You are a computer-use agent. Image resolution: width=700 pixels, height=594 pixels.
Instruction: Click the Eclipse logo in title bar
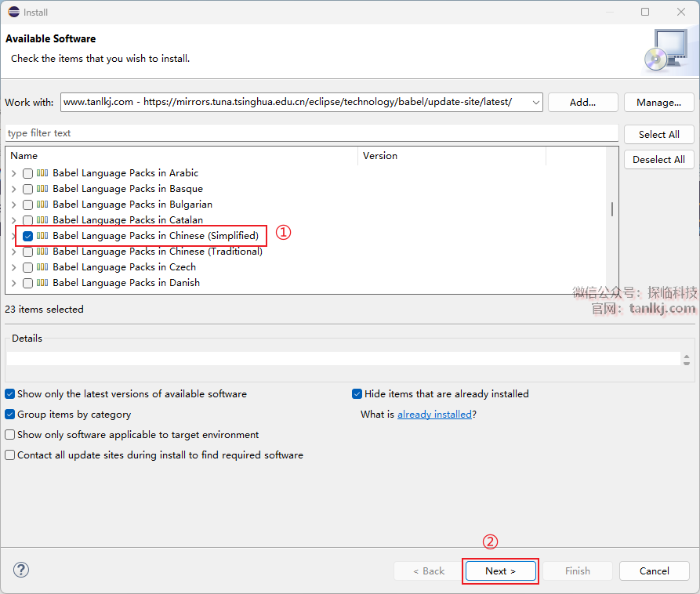pos(13,12)
